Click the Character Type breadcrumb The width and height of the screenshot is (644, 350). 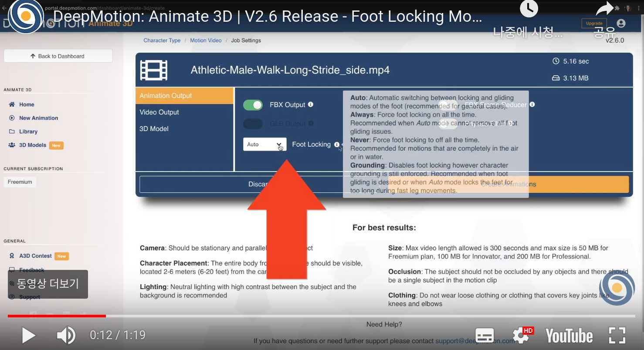tap(162, 40)
